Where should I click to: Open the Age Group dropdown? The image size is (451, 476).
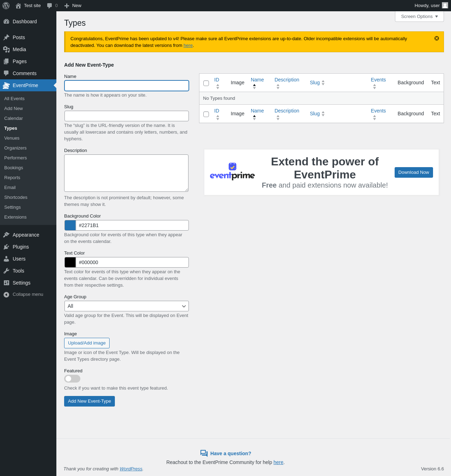point(126,306)
